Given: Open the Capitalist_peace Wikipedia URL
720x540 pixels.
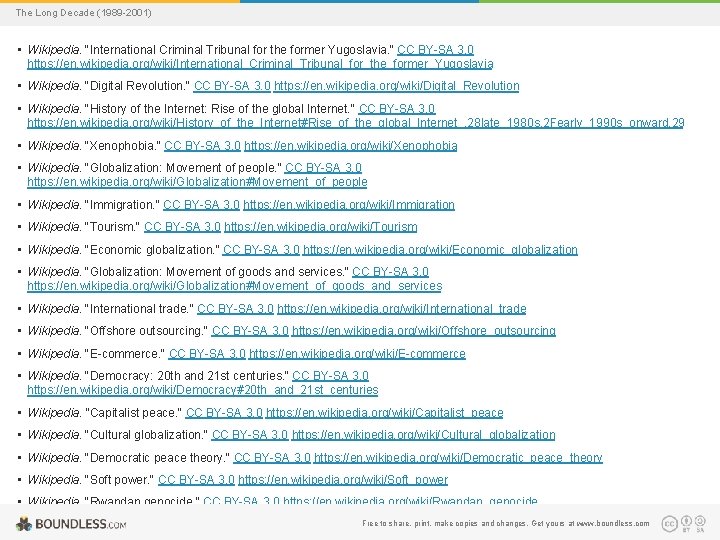Looking at the screenshot, I should (385, 413).
